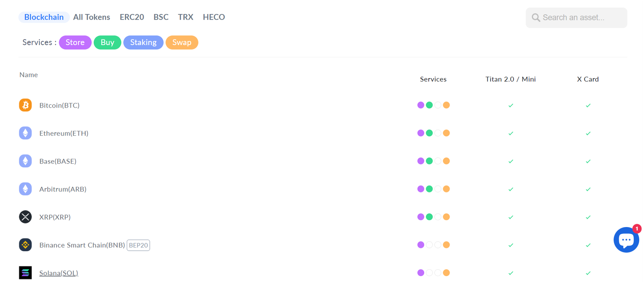Click the BEP20 tag badge
The height and width of the screenshot is (283, 644).
point(138,245)
